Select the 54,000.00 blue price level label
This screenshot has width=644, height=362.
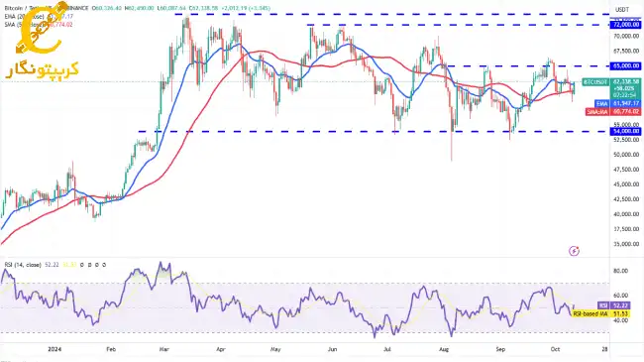[x=625, y=131]
